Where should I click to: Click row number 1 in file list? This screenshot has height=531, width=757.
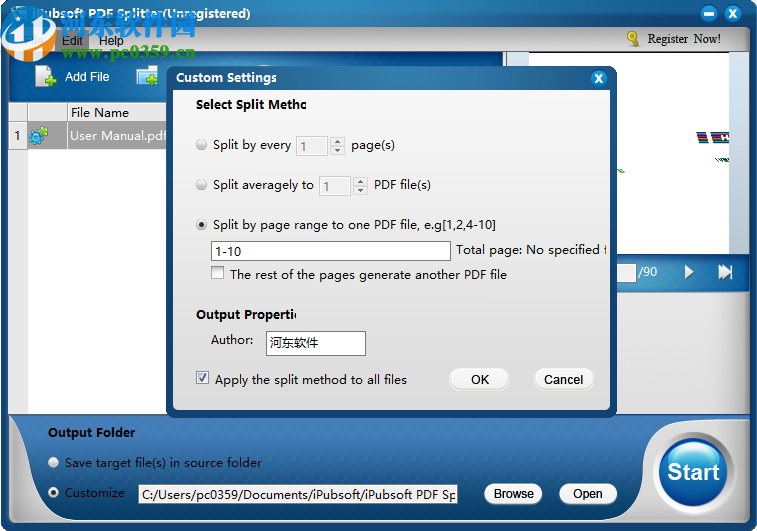pyautogui.click(x=18, y=136)
